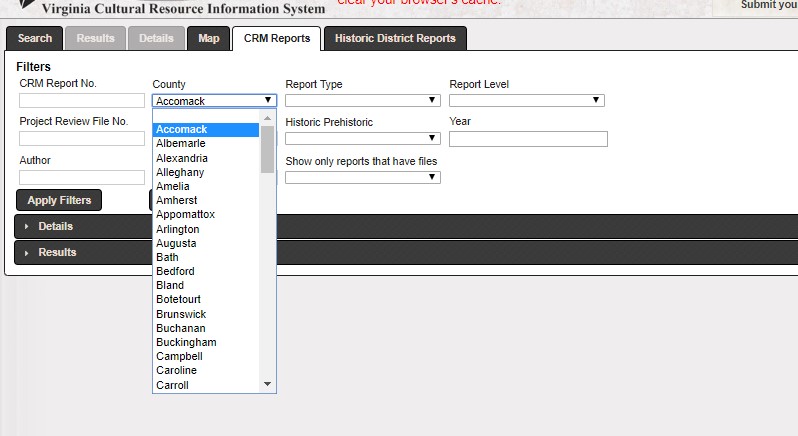Select Buchanan in the county list
798x436 pixels.
206,328
